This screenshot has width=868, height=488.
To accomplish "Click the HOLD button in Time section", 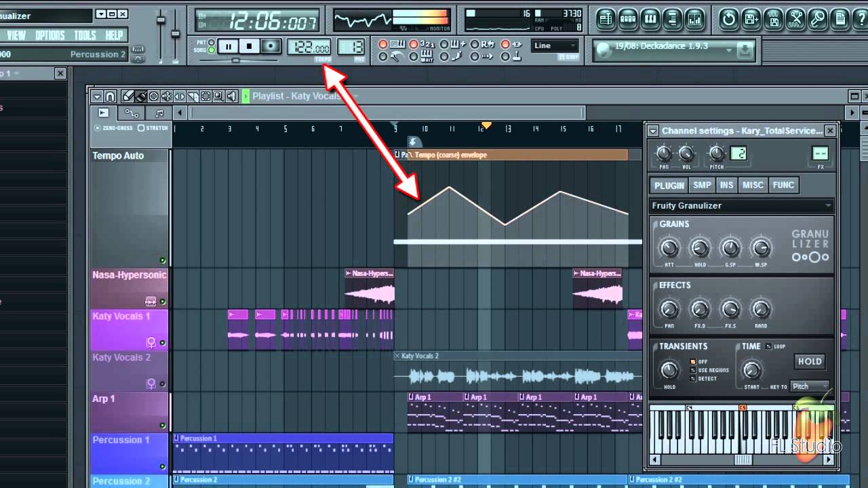I will [x=810, y=361].
